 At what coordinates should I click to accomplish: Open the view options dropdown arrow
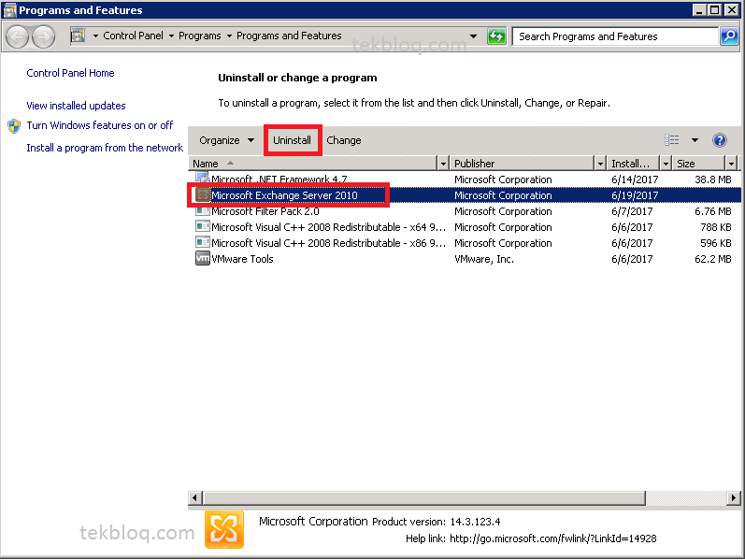pos(695,139)
